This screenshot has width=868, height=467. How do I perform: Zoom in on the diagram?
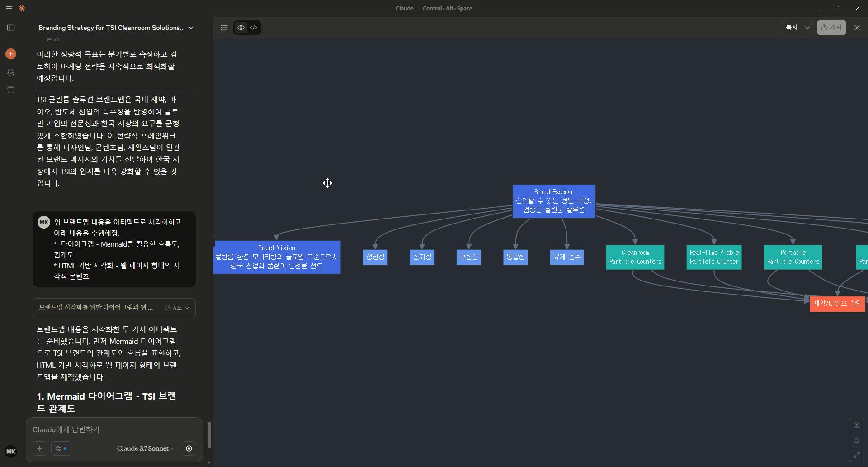857,425
